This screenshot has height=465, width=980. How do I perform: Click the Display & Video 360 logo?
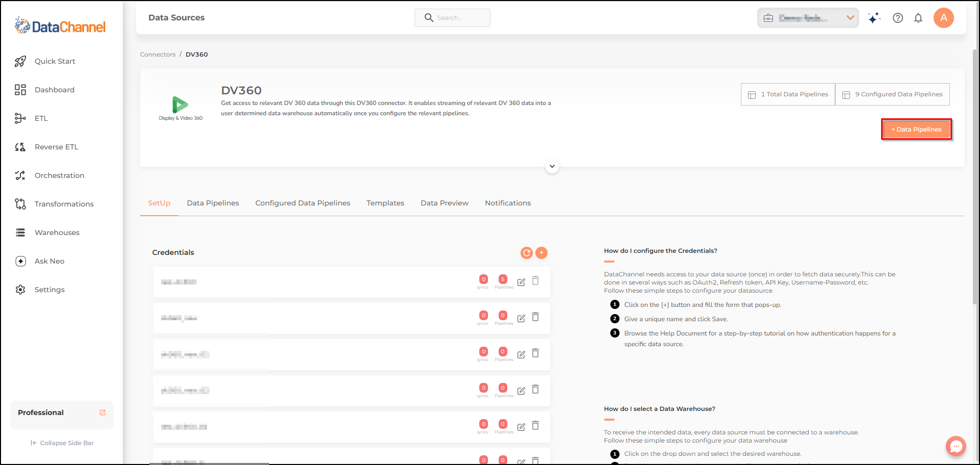coord(180,108)
